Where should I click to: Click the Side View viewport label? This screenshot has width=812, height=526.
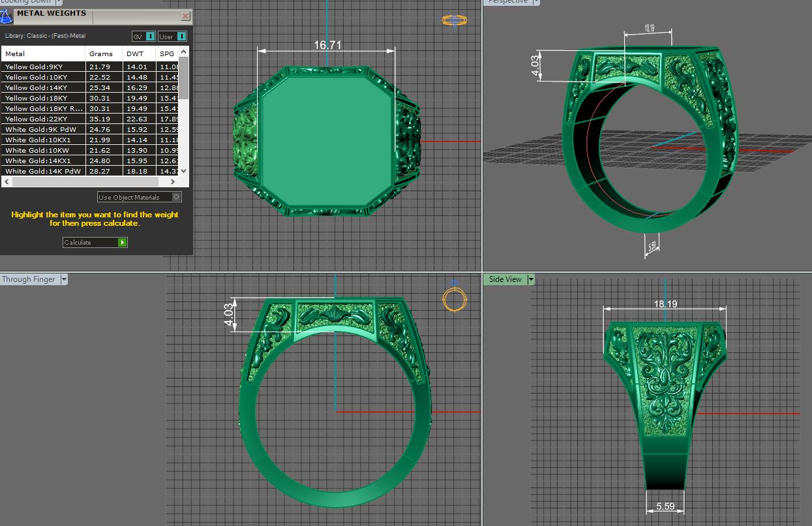(x=505, y=279)
